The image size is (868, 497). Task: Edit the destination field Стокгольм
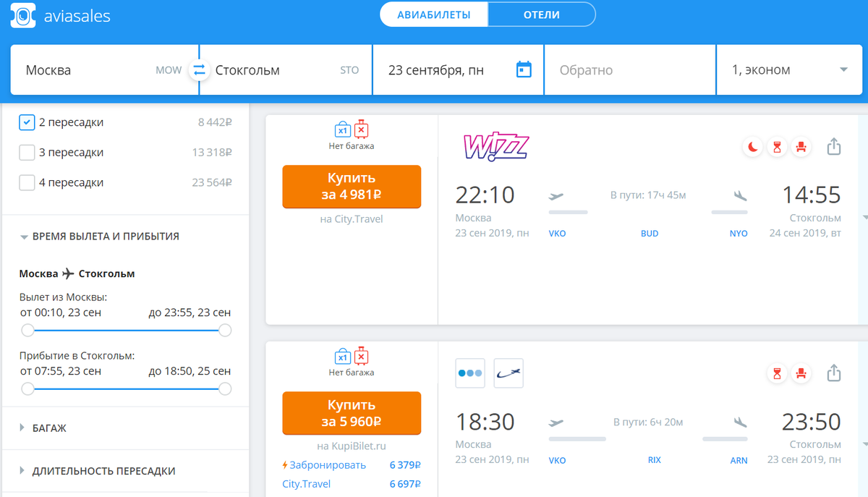[x=286, y=70]
